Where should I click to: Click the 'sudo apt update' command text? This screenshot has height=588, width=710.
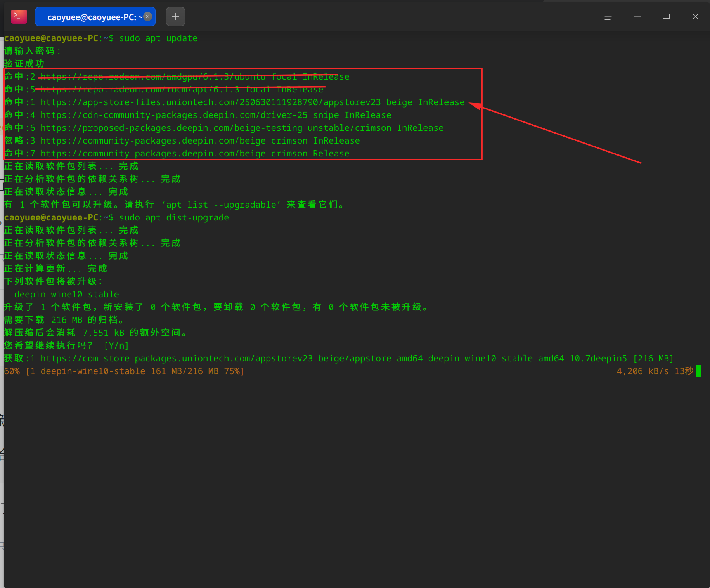pyautogui.click(x=158, y=38)
